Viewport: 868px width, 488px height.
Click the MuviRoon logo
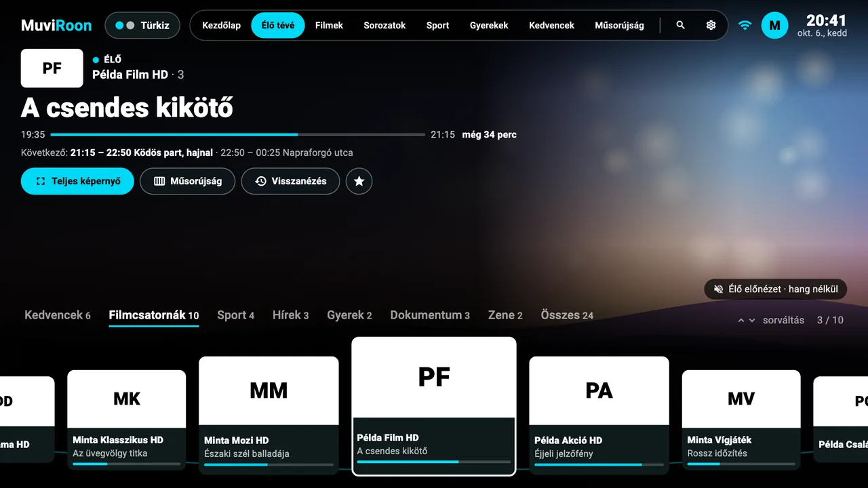click(x=56, y=26)
